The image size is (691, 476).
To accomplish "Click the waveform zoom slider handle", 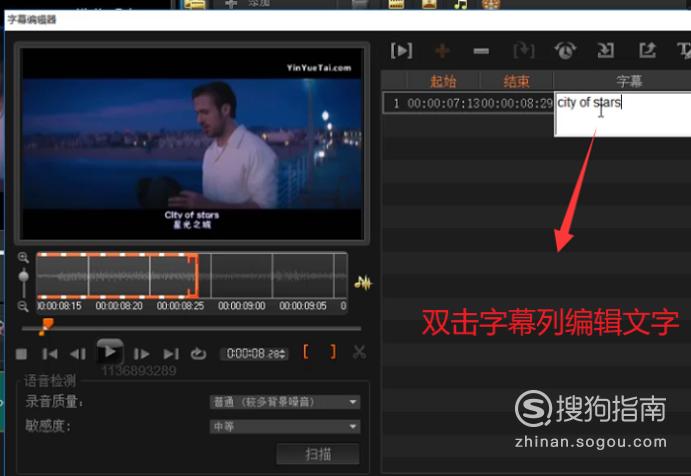I will point(24,277).
